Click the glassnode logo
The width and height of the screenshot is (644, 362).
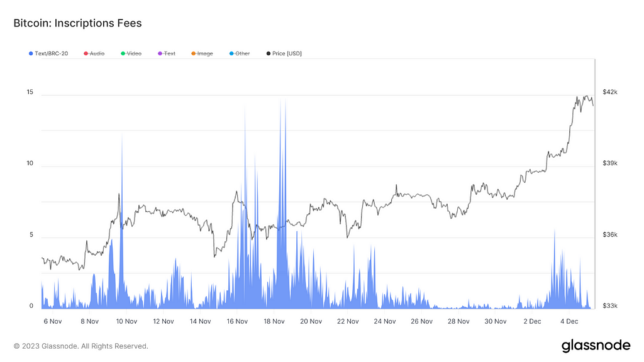coord(596,346)
